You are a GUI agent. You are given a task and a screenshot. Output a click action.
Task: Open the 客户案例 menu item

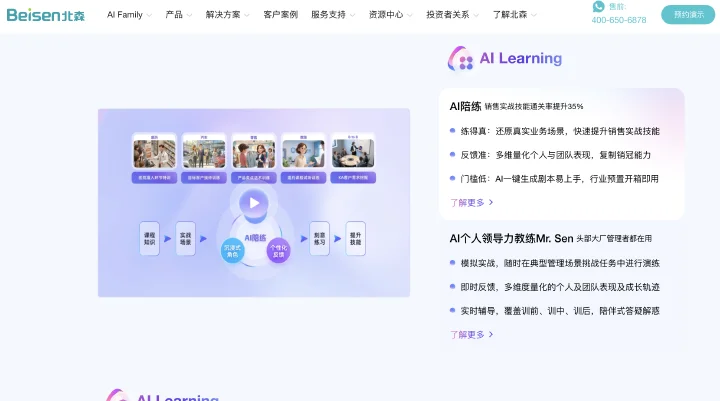pyautogui.click(x=281, y=15)
